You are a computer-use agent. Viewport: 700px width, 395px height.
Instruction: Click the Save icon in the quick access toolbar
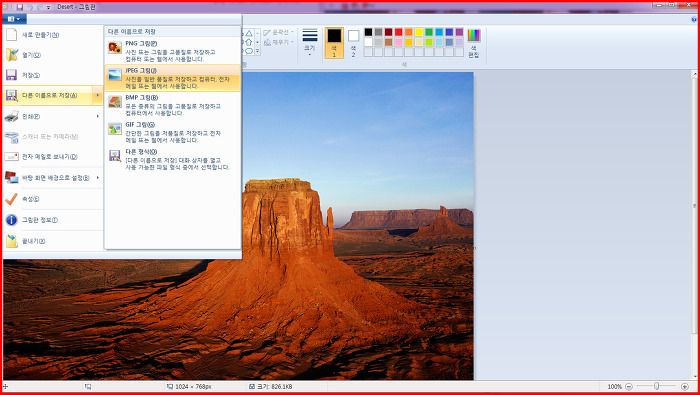click(20, 7)
